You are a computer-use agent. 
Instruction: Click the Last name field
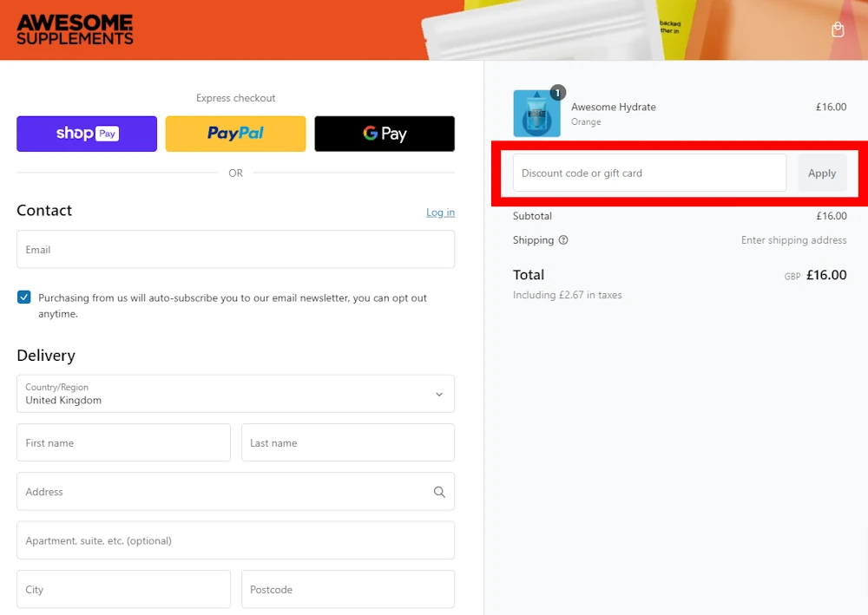click(347, 442)
